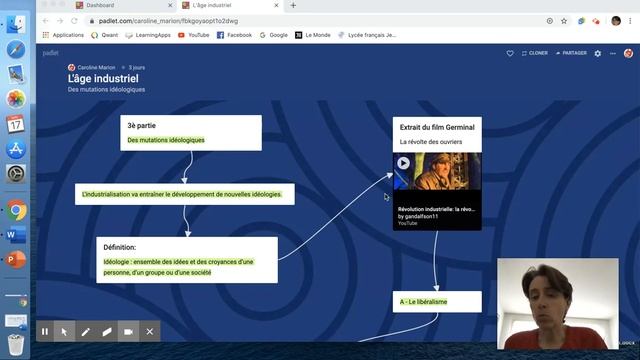Open Safari from the dock
Image resolution: width=640 pixels, height=360 pixels.
click(x=16, y=49)
